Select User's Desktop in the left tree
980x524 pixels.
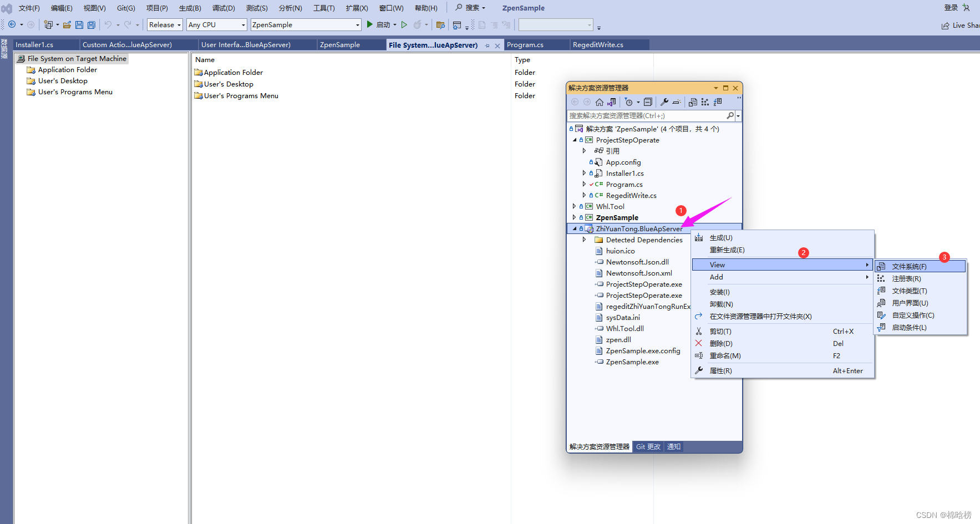[63, 80]
